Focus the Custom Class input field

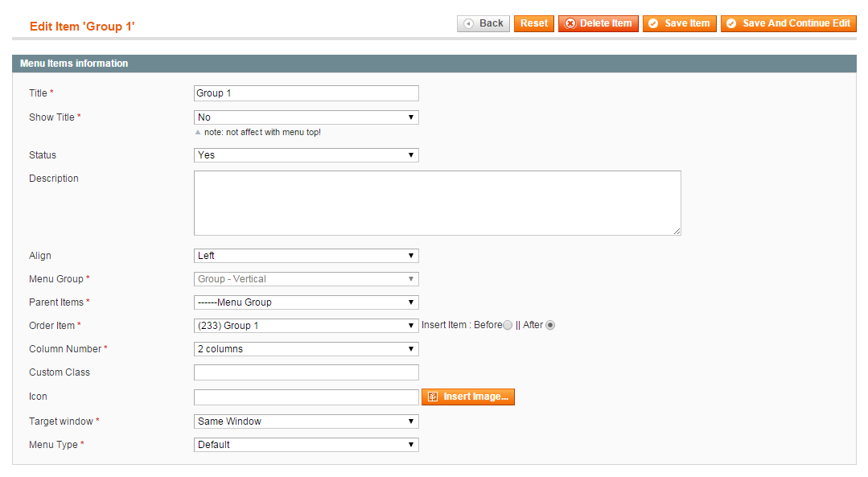tap(306, 372)
